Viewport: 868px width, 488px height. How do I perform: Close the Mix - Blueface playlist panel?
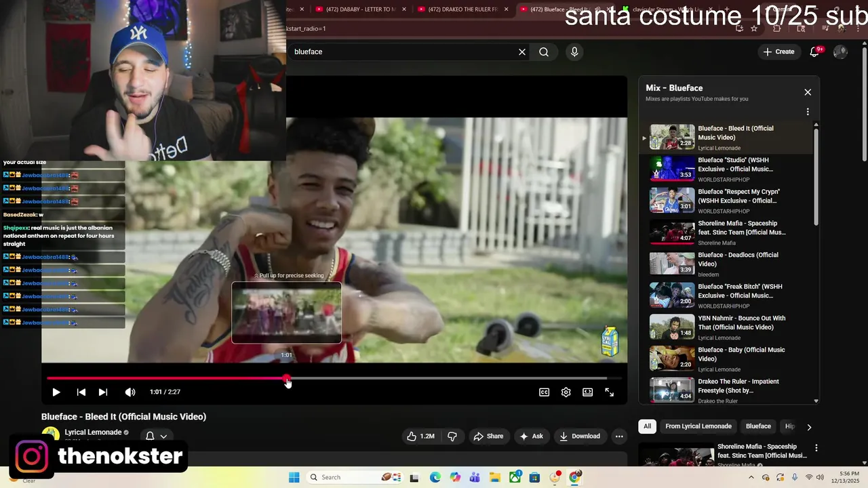coord(808,92)
